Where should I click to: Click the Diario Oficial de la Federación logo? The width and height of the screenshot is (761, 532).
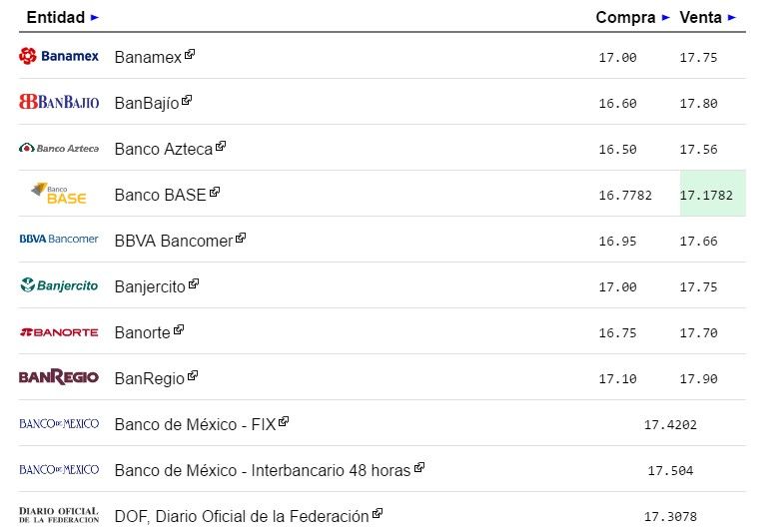[x=59, y=515]
